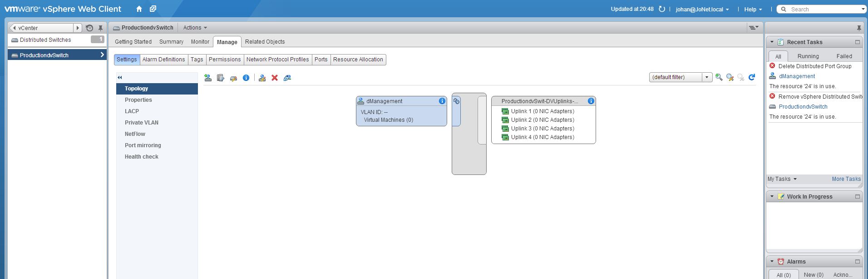Click the gear icon on the switch box

[x=456, y=101]
